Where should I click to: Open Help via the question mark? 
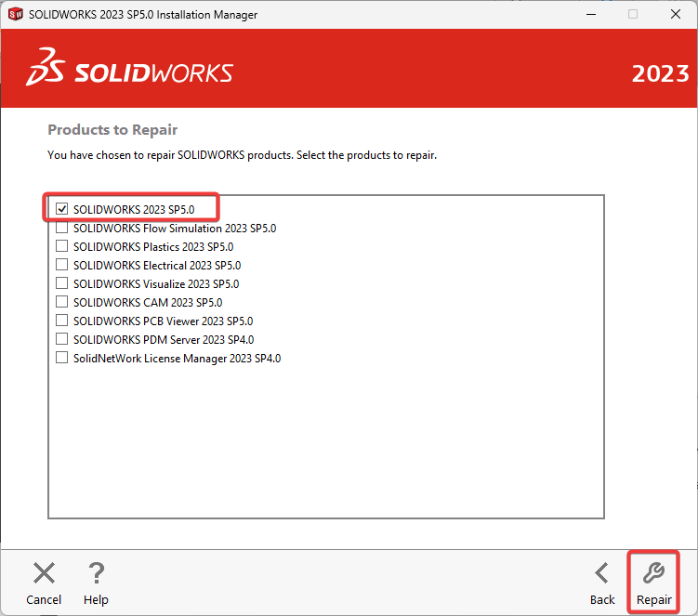[96, 573]
